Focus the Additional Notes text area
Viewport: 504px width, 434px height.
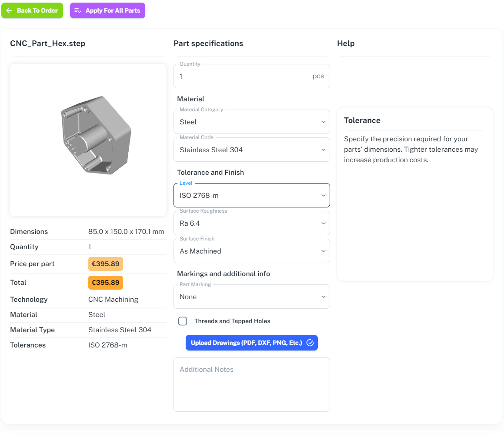tap(251, 385)
